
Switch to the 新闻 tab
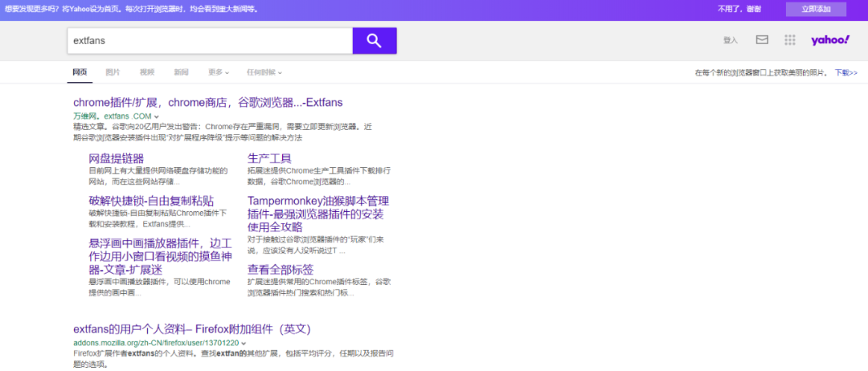pos(181,72)
